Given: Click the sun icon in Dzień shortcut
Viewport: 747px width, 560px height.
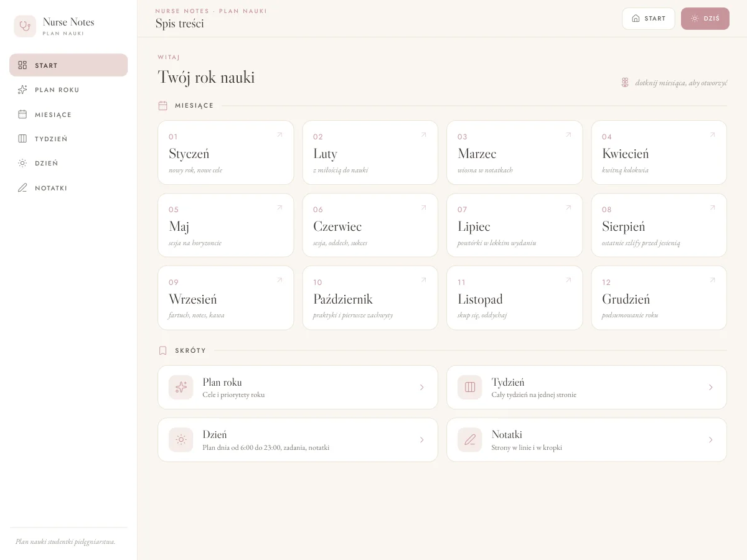Looking at the screenshot, I should pyautogui.click(x=181, y=440).
